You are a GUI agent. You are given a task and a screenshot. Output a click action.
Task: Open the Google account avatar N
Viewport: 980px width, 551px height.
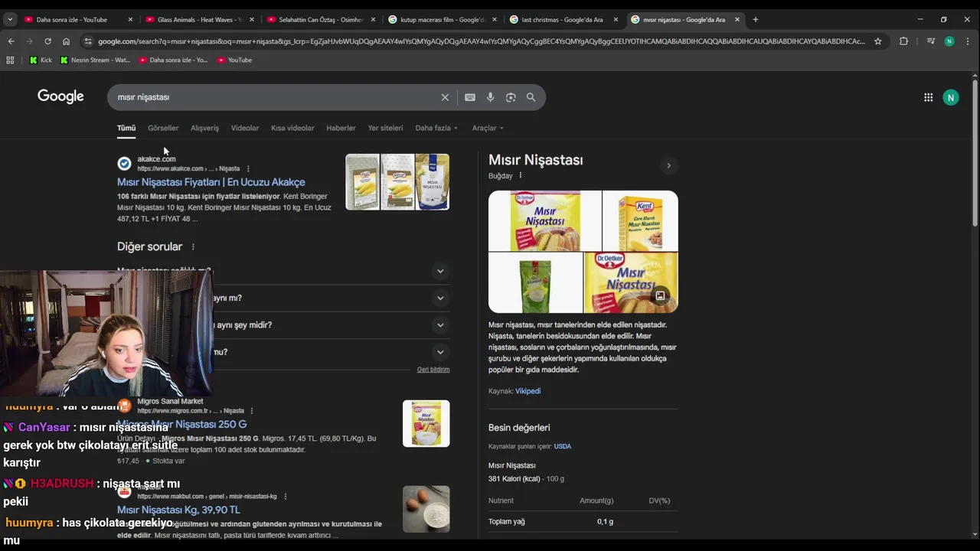pos(951,97)
